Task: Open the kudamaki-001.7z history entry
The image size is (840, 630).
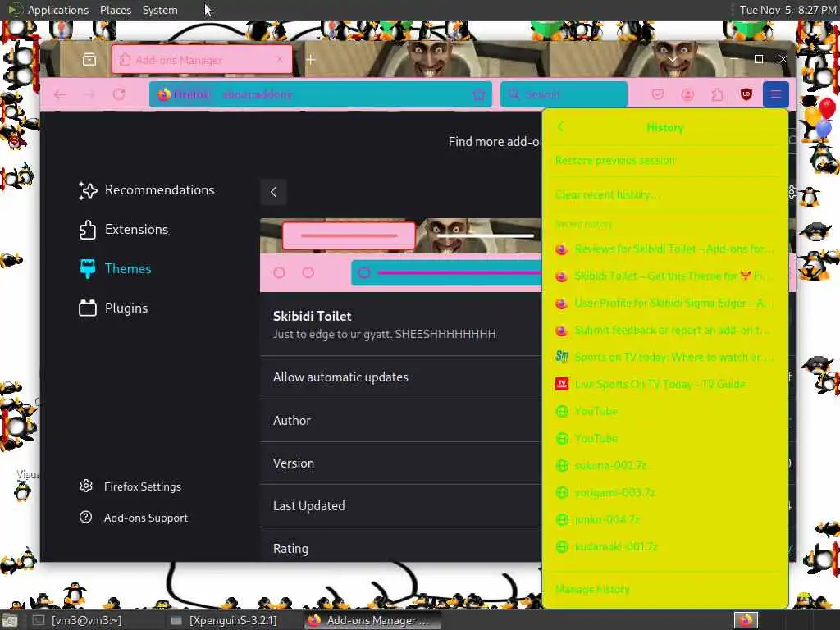Action: point(664,546)
